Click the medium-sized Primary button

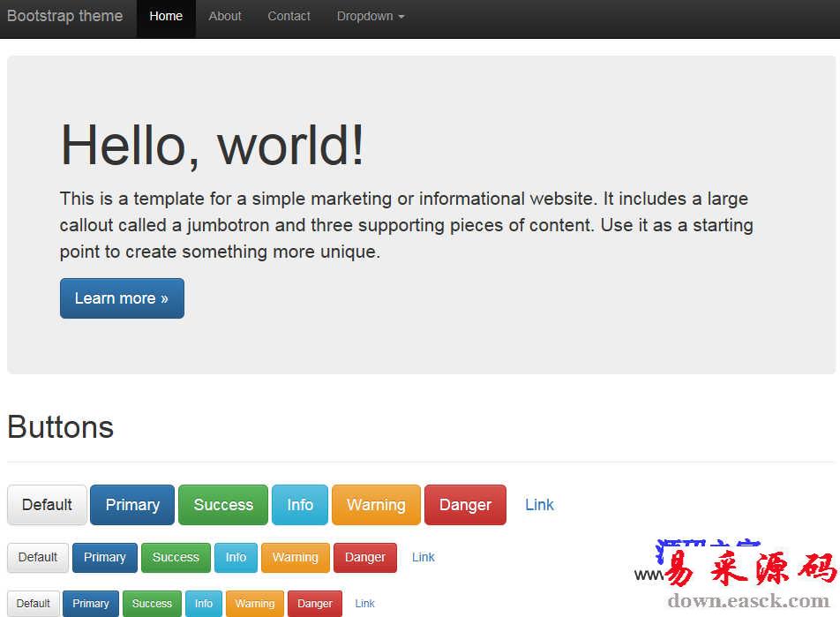105,557
